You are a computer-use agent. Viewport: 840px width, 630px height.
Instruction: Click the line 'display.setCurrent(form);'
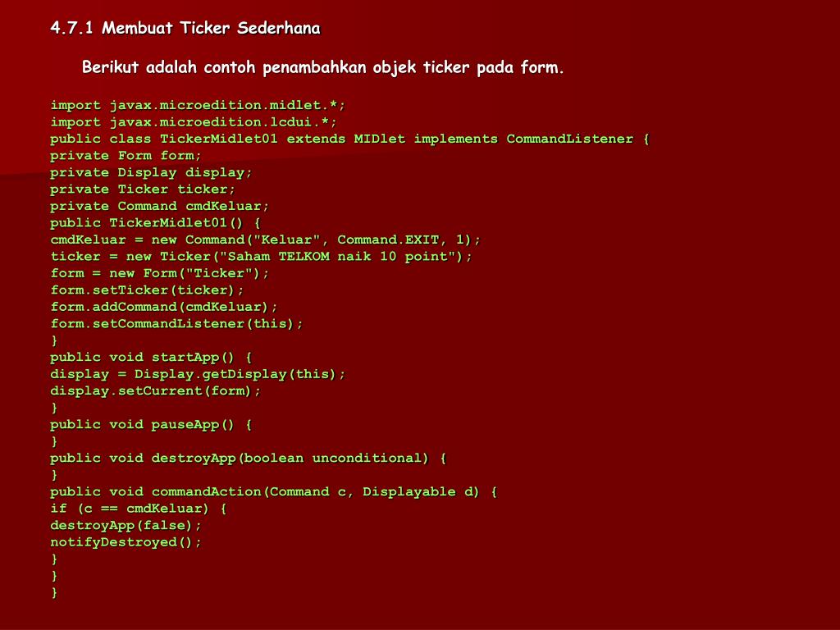click(x=155, y=391)
